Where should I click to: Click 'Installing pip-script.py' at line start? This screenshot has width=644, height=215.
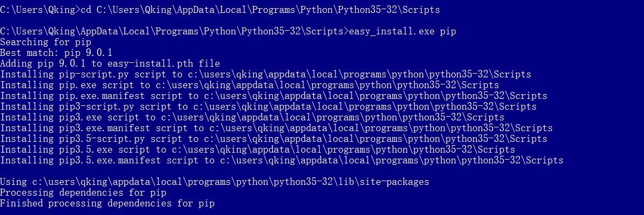click(64, 74)
